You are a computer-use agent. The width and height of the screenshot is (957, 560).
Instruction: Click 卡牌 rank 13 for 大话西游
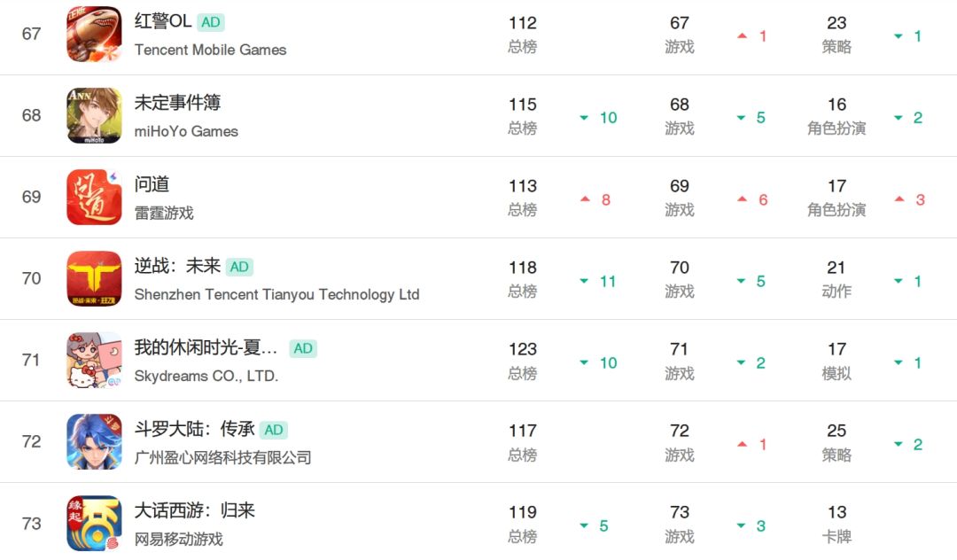pyautogui.click(x=836, y=524)
